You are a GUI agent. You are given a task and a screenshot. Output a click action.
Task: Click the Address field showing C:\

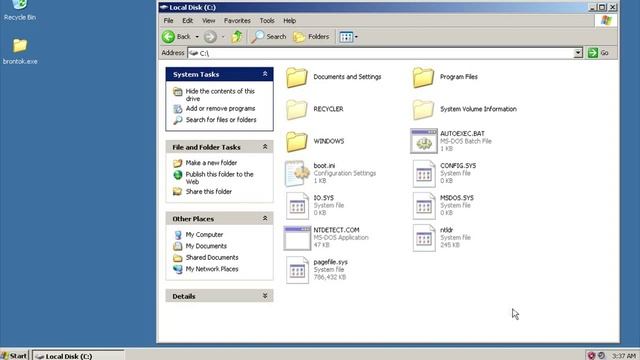pos(380,53)
